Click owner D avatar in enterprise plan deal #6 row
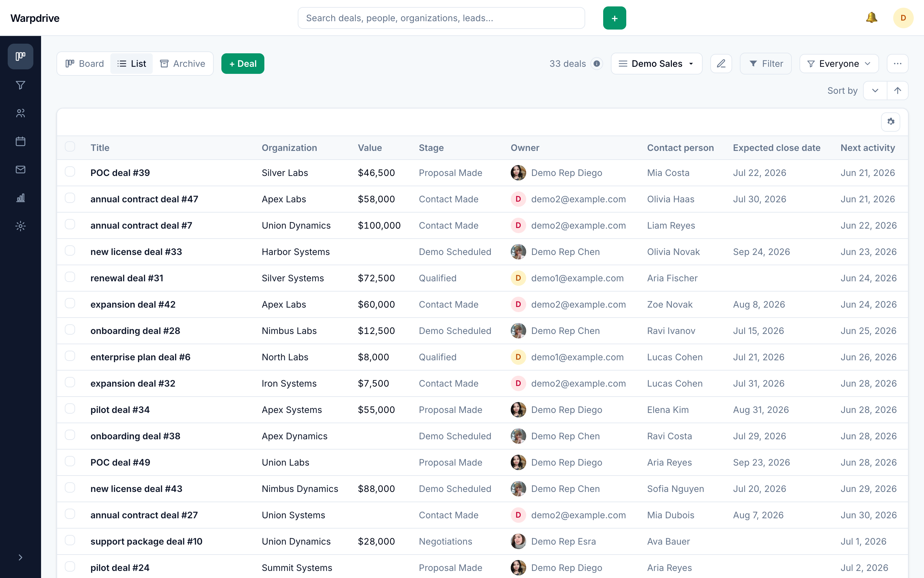The height and width of the screenshot is (578, 924). pyautogui.click(x=518, y=357)
